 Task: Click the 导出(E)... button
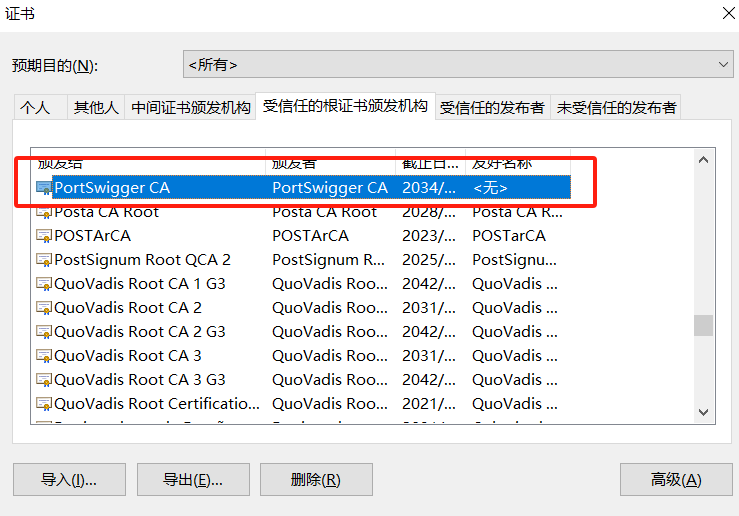pos(193,480)
